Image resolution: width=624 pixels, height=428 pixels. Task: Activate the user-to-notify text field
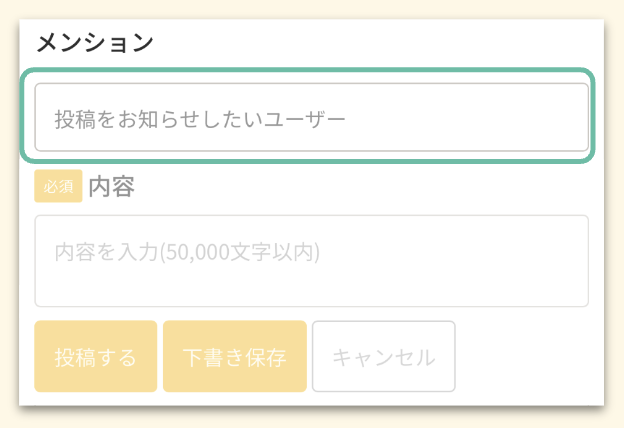point(311,118)
